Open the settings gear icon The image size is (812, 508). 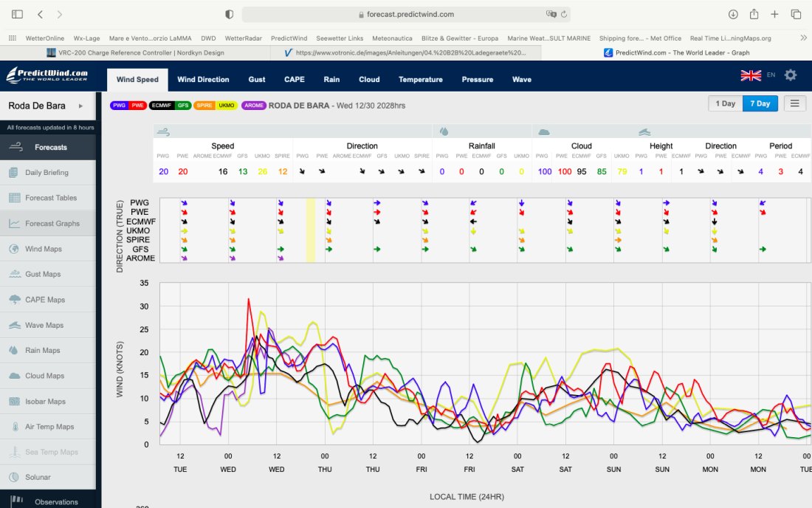(791, 75)
